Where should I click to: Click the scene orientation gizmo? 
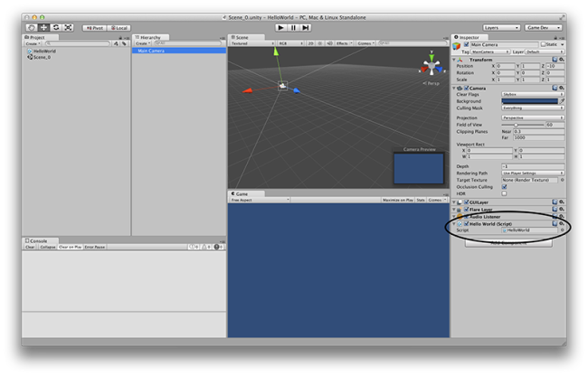[x=430, y=67]
